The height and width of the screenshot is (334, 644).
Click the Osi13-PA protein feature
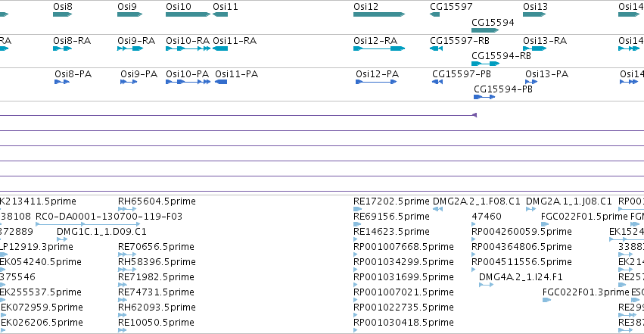coord(531,82)
